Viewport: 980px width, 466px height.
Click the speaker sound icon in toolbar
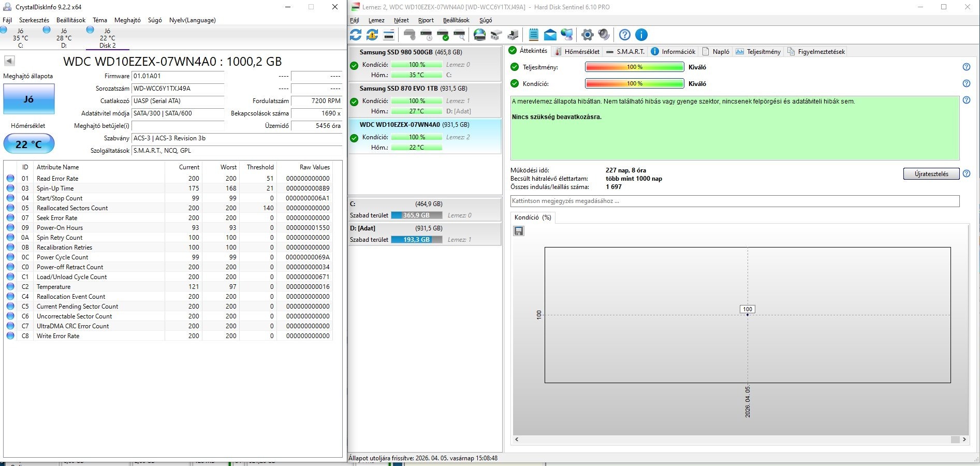click(x=604, y=35)
